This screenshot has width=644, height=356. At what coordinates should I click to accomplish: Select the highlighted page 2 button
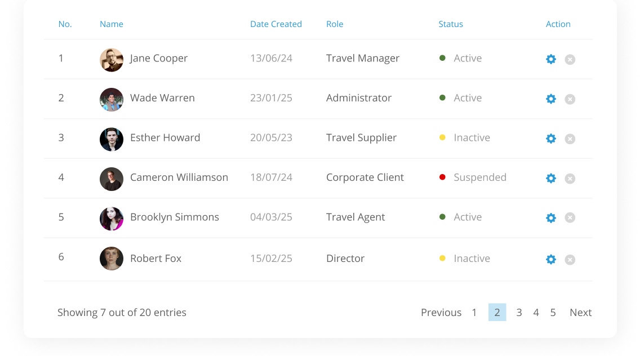pyautogui.click(x=497, y=312)
